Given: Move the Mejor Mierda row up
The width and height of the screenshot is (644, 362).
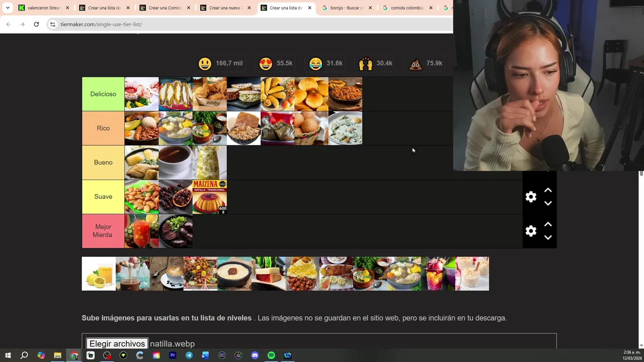Looking at the screenshot, I should click(548, 225).
